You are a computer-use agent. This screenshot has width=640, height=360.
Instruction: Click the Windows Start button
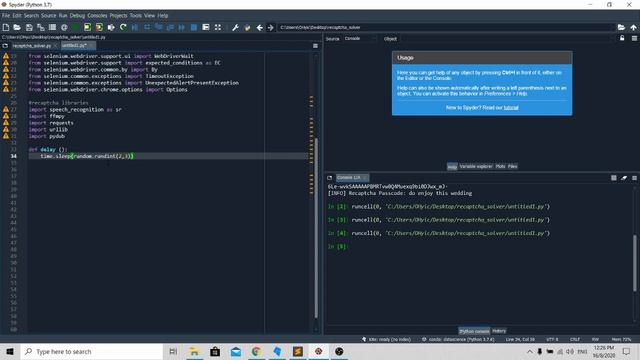10,351
